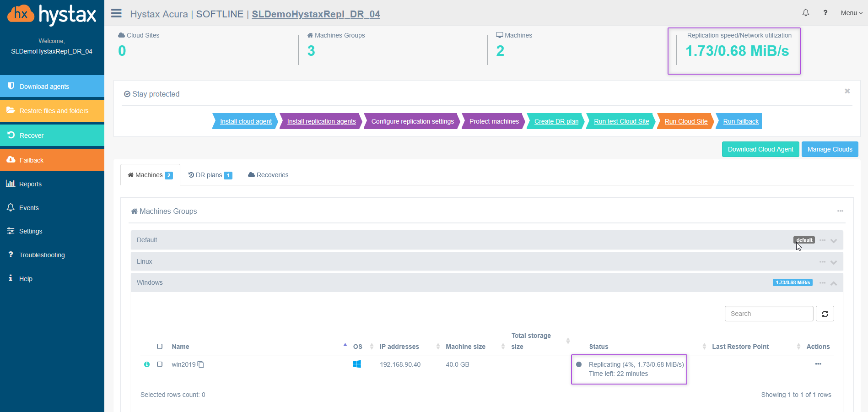Open the notifications bell icon
868x412 pixels.
805,13
